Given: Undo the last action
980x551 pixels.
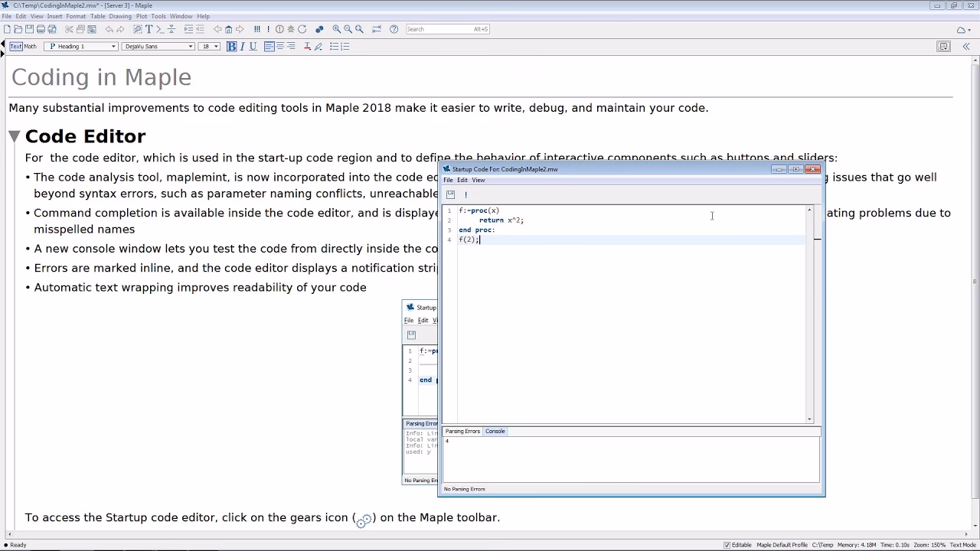Looking at the screenshot, I should (x=109, y=29).
